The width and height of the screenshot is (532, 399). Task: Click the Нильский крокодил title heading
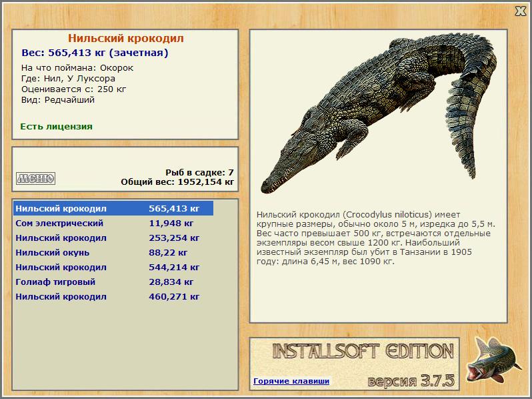coord(126,38)
